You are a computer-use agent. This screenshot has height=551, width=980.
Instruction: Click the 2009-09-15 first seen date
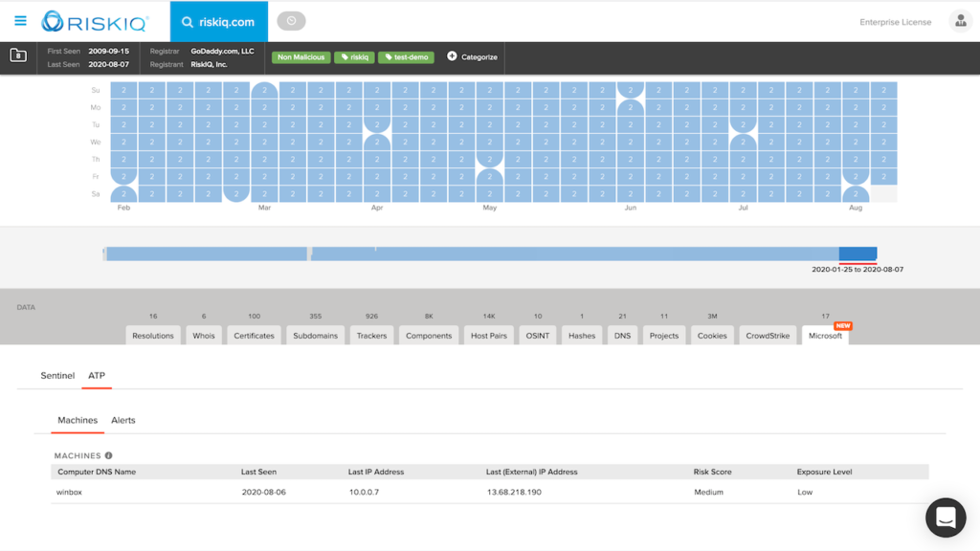[109, 52]
